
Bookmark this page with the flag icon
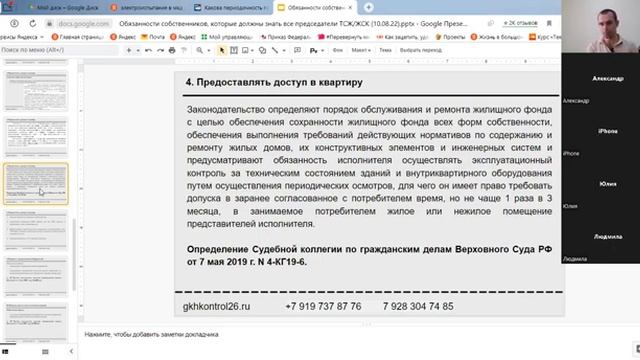549,23
